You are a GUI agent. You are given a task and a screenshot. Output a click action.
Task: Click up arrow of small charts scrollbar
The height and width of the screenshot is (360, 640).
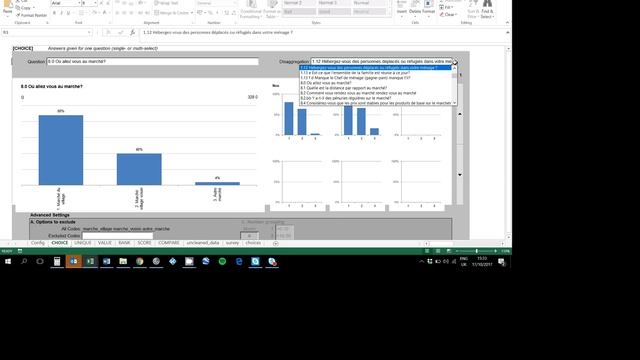(x=460, y=114)
